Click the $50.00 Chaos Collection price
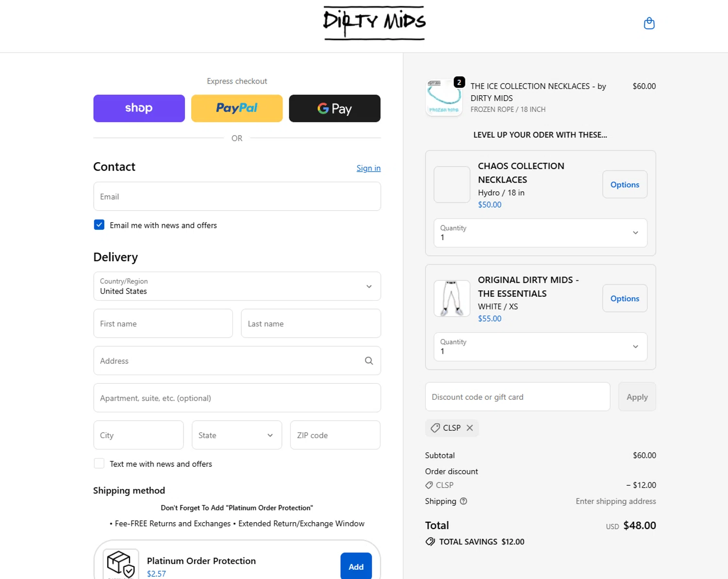Image resolution: width=728 pixels, height=579 pixels. (x=490, y=205)
